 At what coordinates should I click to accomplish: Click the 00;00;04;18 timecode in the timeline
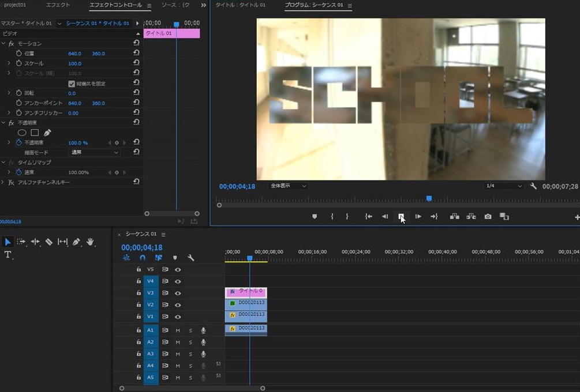point(142,247)
